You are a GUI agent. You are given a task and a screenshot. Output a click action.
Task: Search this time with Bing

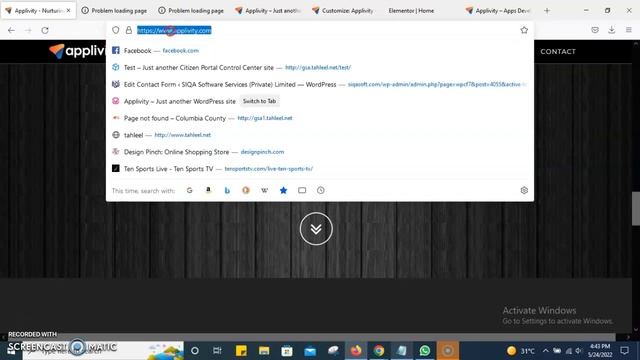coord(227,190)
